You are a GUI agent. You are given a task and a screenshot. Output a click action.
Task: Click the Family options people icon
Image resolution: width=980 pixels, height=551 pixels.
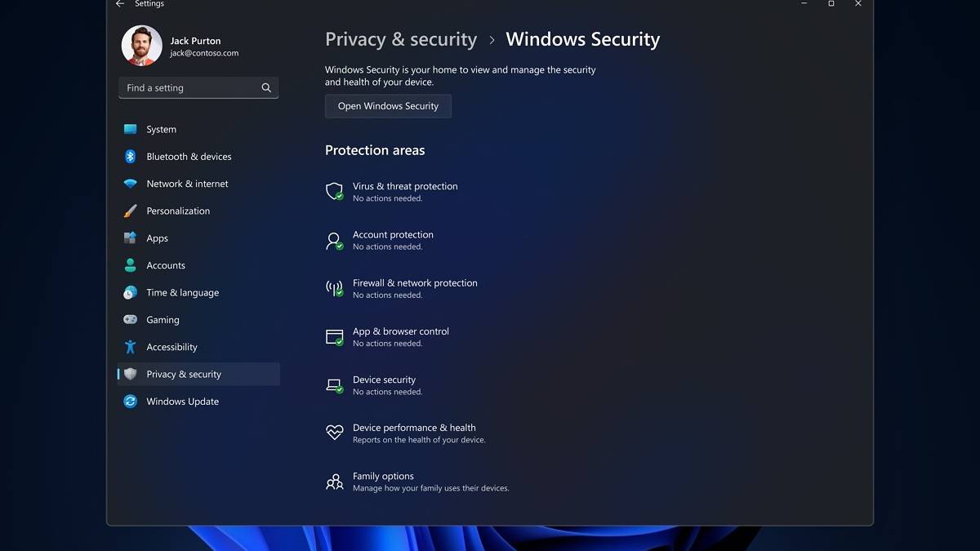(x=334, y=482)
